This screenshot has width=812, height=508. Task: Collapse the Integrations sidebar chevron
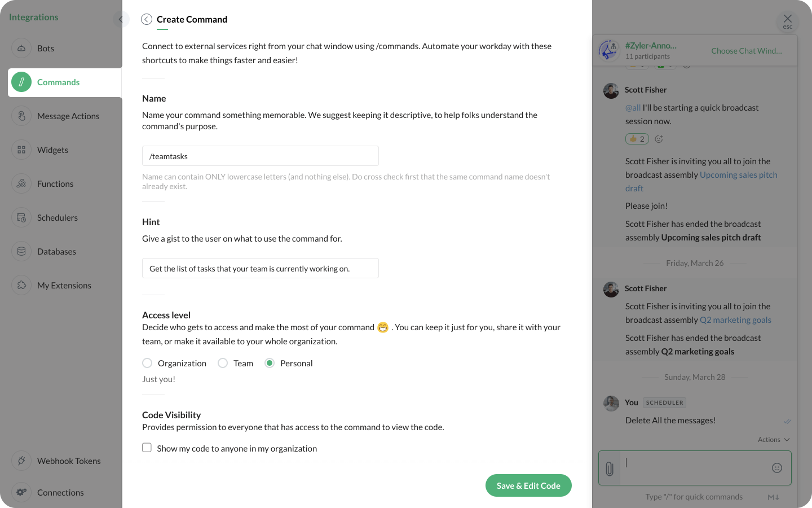click(121, 19)
